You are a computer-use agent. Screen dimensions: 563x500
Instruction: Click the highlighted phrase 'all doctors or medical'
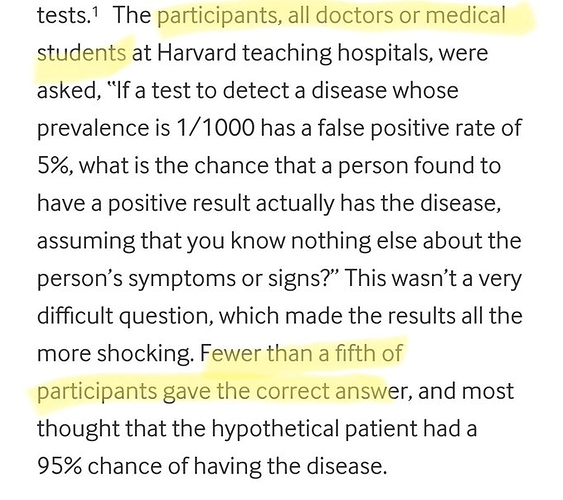point(397,15)
